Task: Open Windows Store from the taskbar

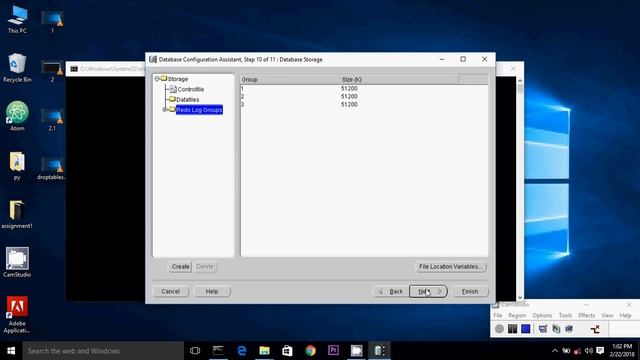Action: pyautogui.click(x=287, y=351)
